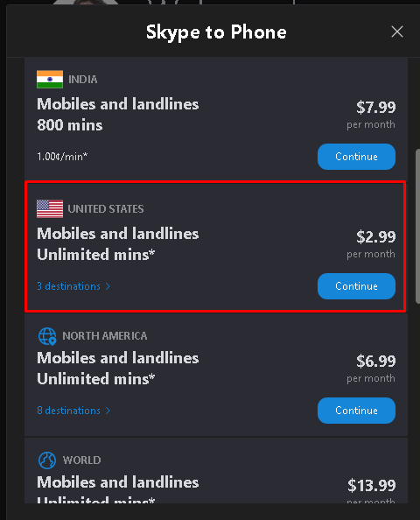Select the United States Unlimited mins plan title
Viewport: 420px width, 520px height.
[117, 244]
